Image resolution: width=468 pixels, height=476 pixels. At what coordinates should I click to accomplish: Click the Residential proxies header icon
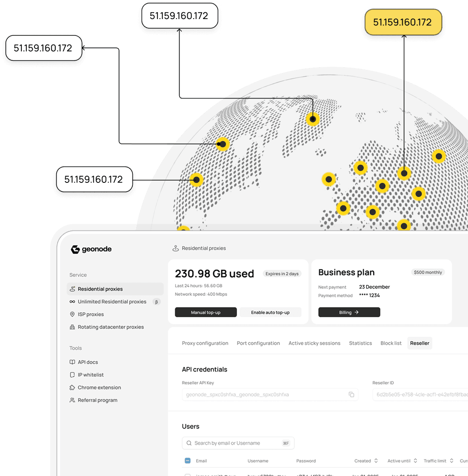click(175, 248)
